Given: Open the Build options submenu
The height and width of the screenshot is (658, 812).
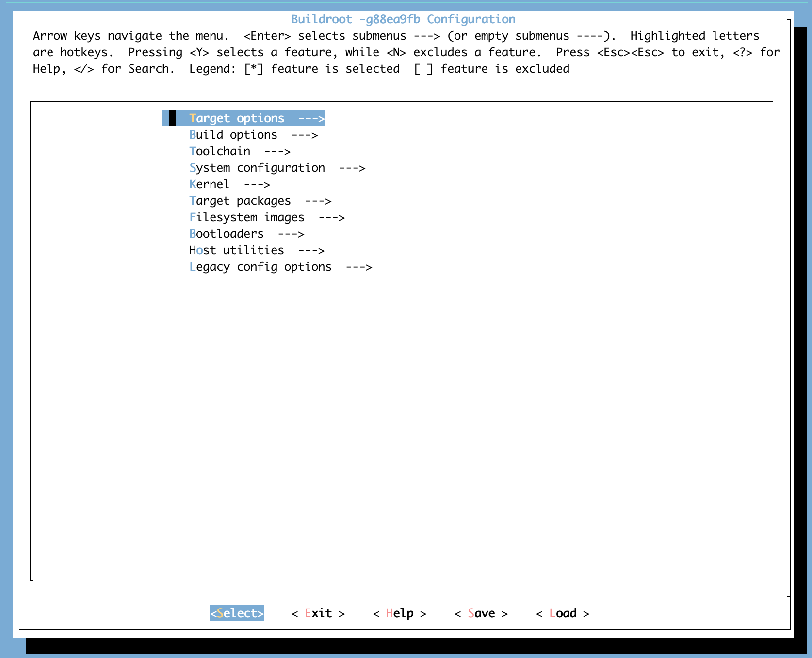Looking at the screenshot, I should [x=253, y=135].
